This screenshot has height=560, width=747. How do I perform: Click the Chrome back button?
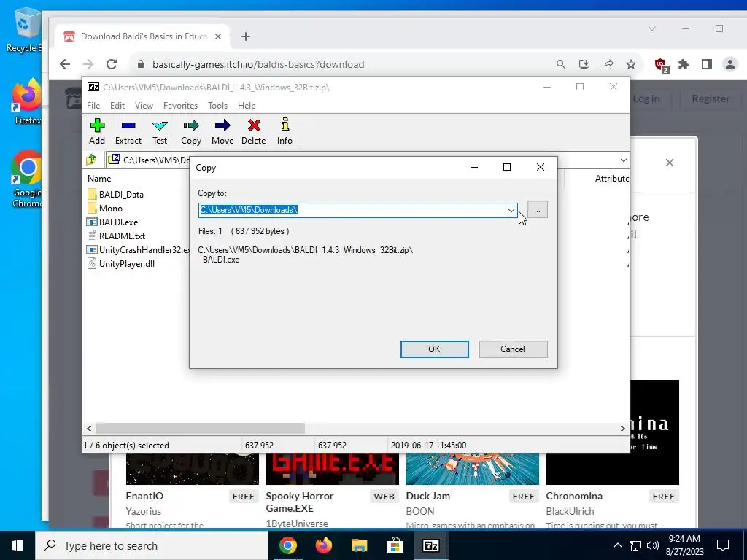click(65, 64)
